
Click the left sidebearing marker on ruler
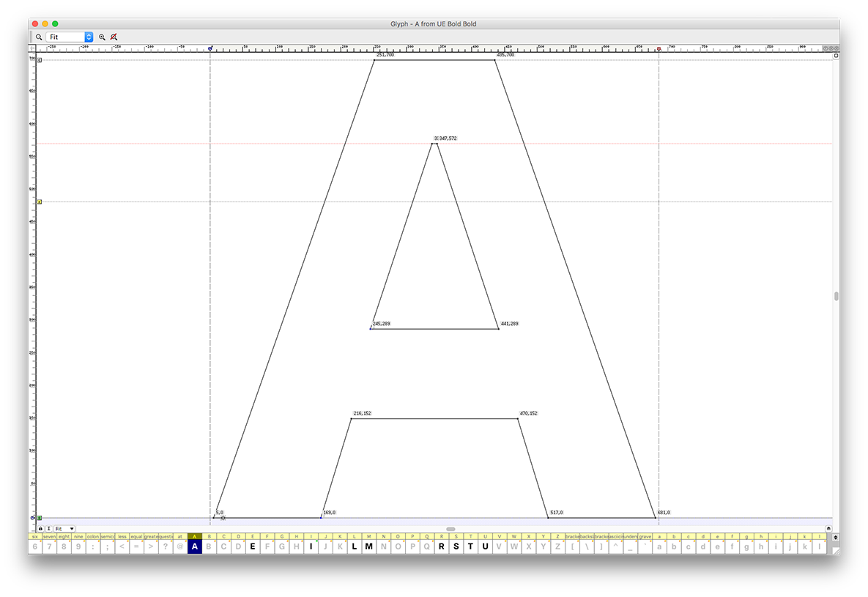210,49
